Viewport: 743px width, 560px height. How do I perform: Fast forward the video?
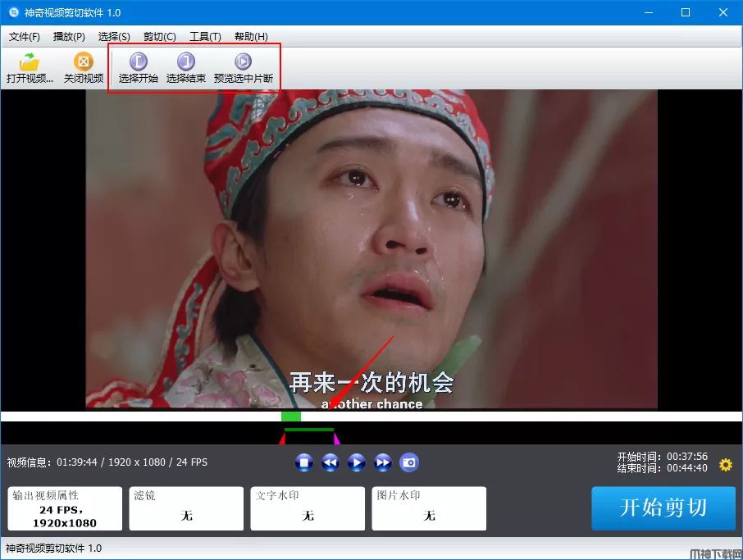click(383, 462)
